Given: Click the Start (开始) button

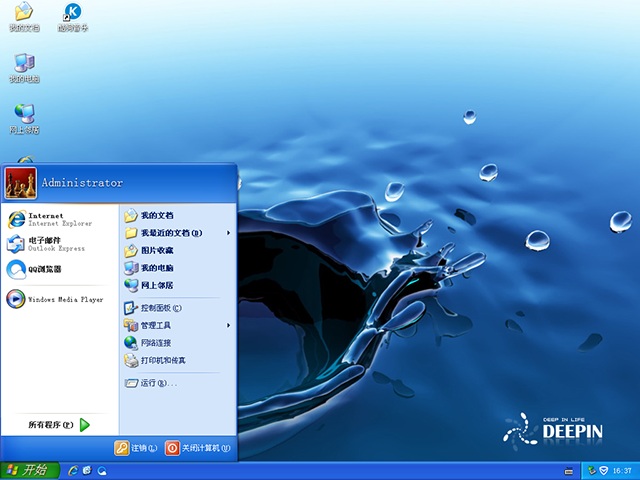Looking at the screenshot, I should click(28, 470).
